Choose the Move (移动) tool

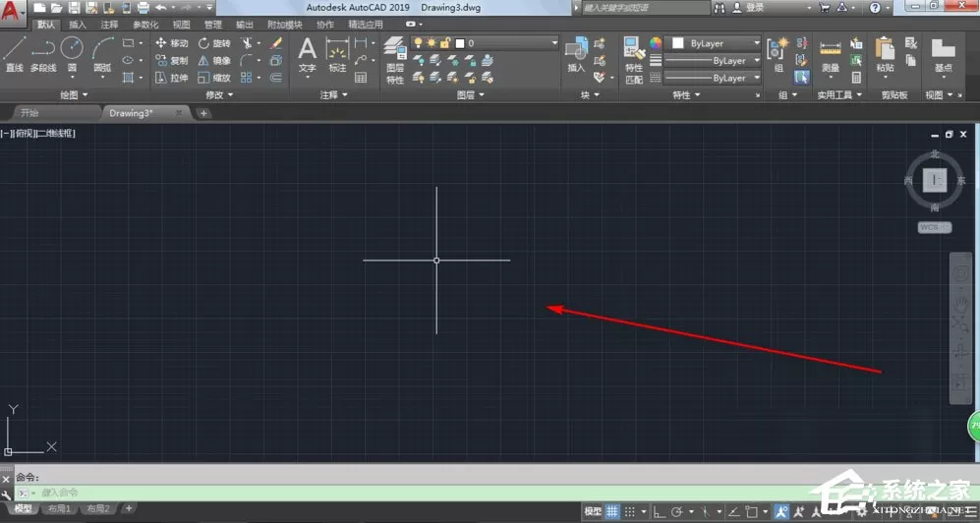point(172,43)
